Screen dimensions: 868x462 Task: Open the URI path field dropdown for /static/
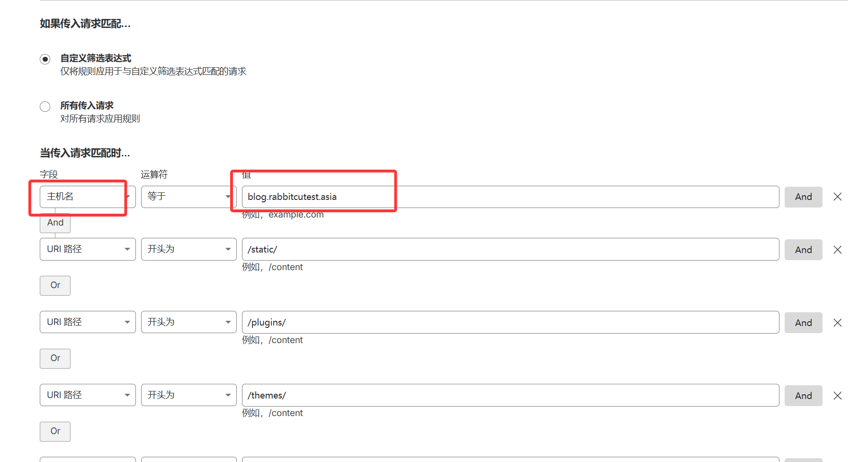point(88,249)
